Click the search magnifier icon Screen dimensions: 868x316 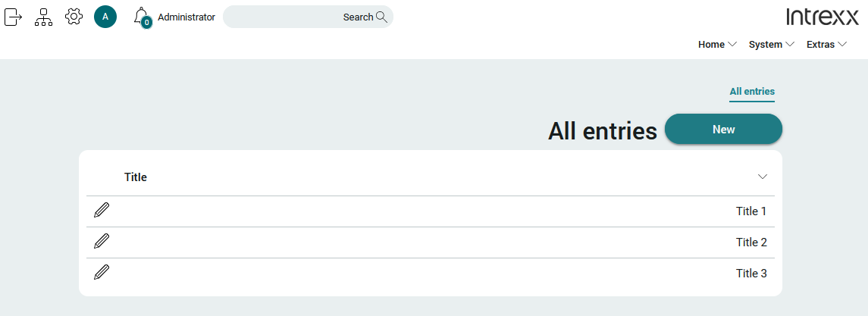pos(381,17)
